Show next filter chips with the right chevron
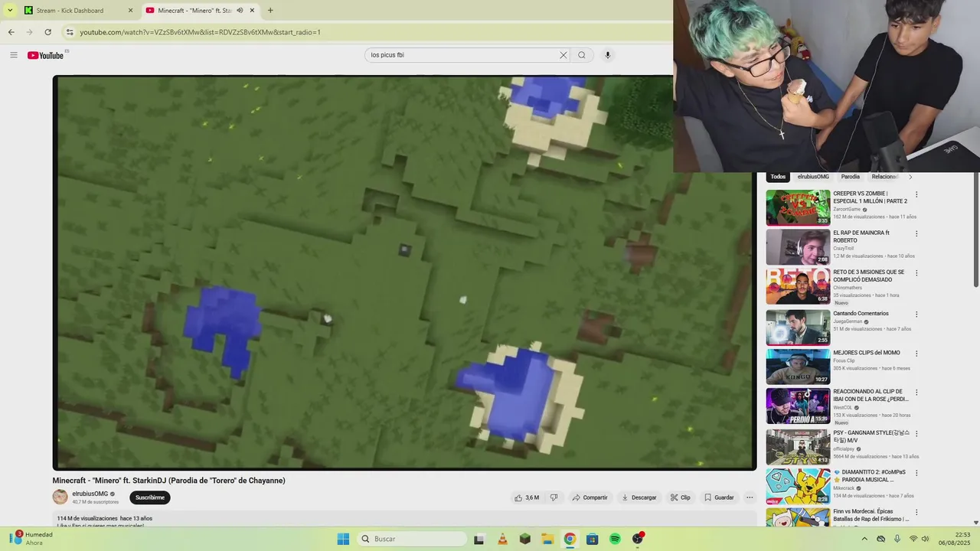Screen dimensions: 980x551 pyautogui.click(x=910, y=177)
